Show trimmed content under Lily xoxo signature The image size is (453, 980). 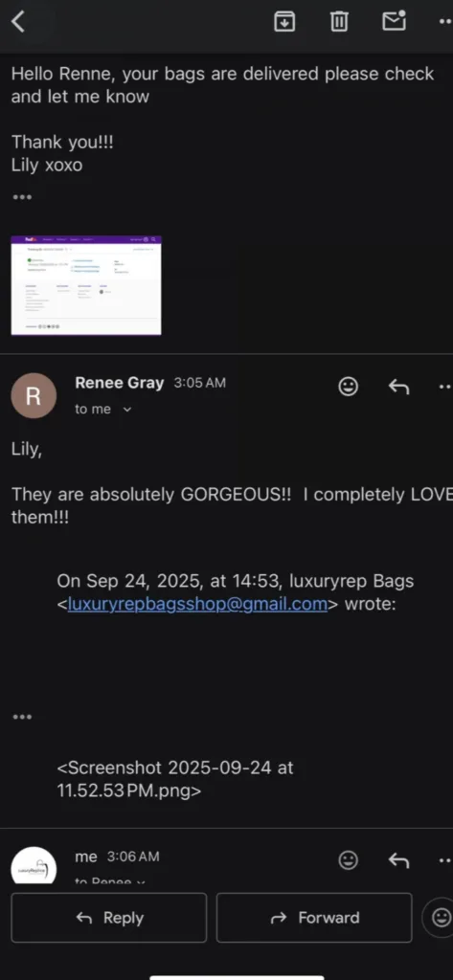[22, 197]
